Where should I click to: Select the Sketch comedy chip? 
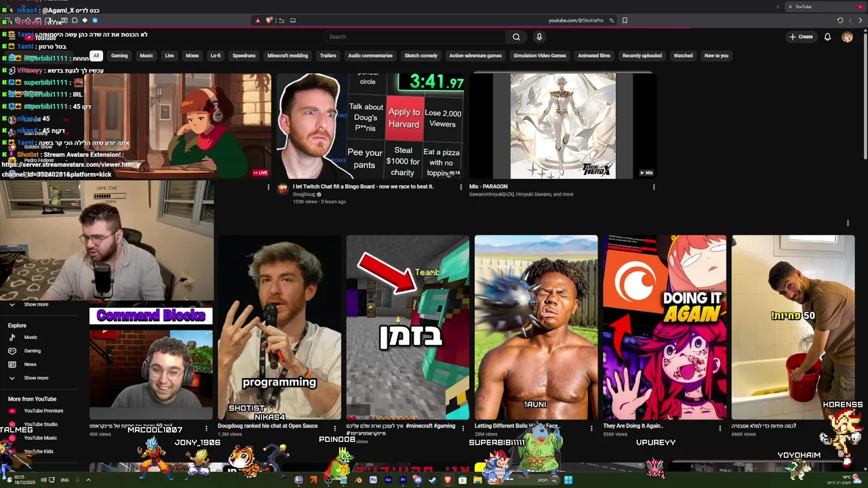[x=421, y=56]
